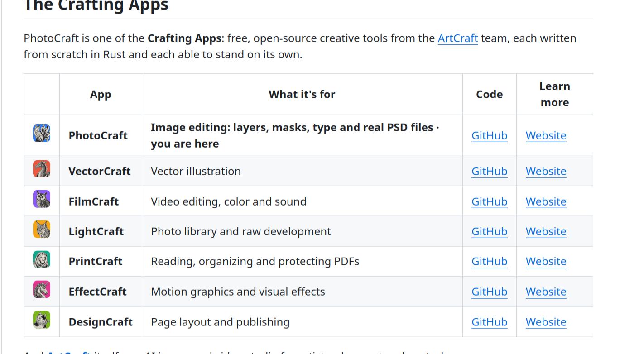Click the "App" column header
The image size is (644, 354).
click(x=101, y=94)
